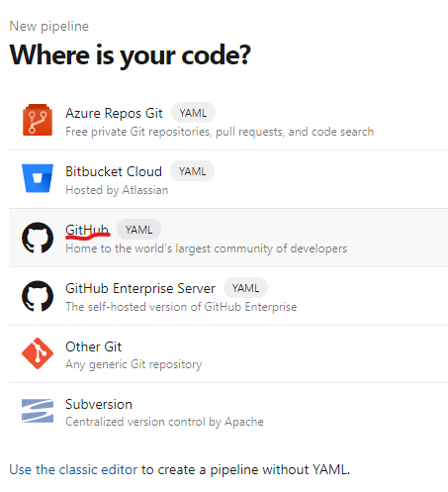448x492 pixels.
Task: Click YAML badge next to GitHub
Action: [138, 230]
